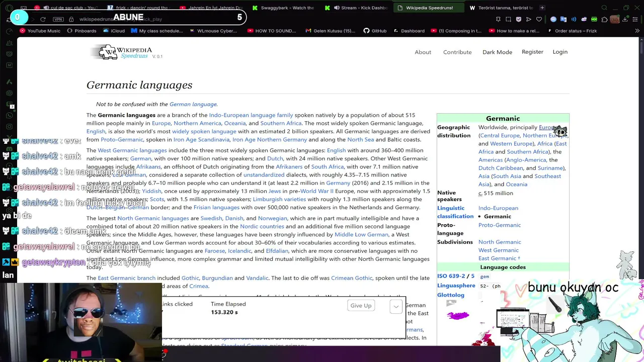Follow the Afrikaans link
The image size is (644, 362).
(148, 166)
